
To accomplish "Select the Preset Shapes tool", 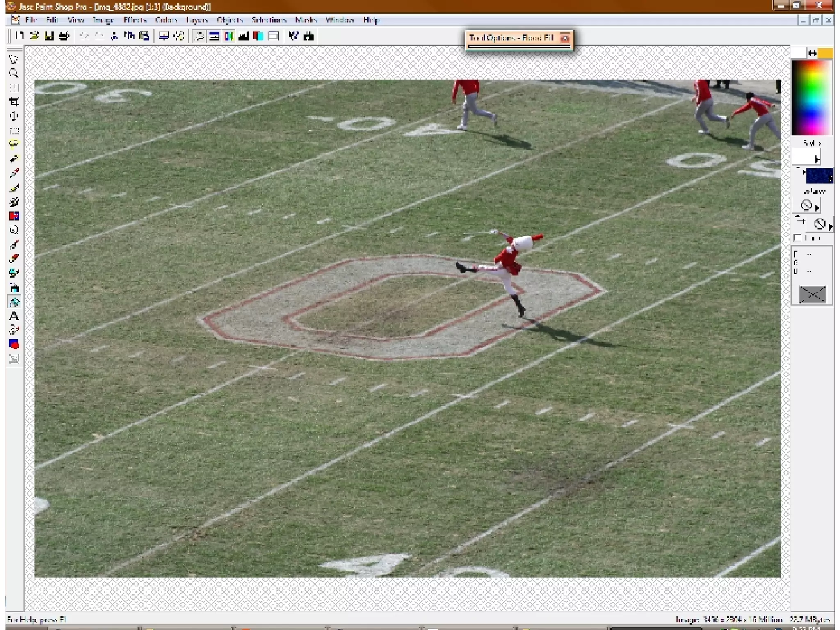I will click(14, 344).
